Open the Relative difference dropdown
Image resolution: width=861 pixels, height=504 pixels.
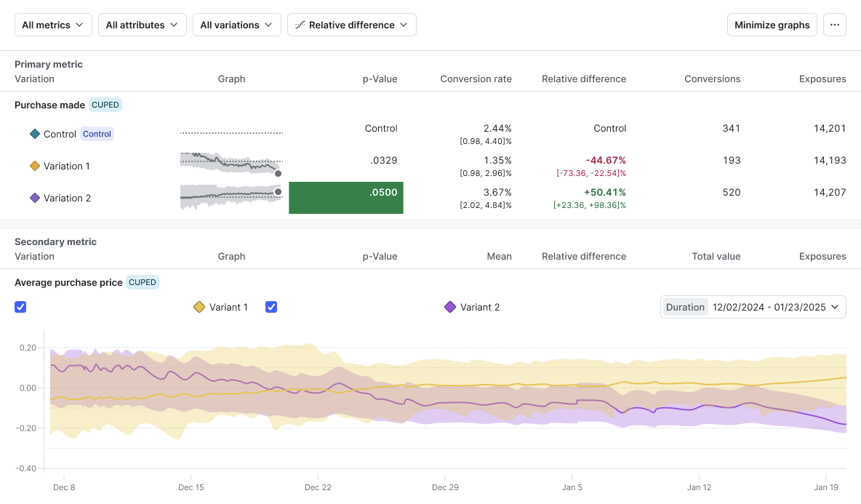pos(352,24)
